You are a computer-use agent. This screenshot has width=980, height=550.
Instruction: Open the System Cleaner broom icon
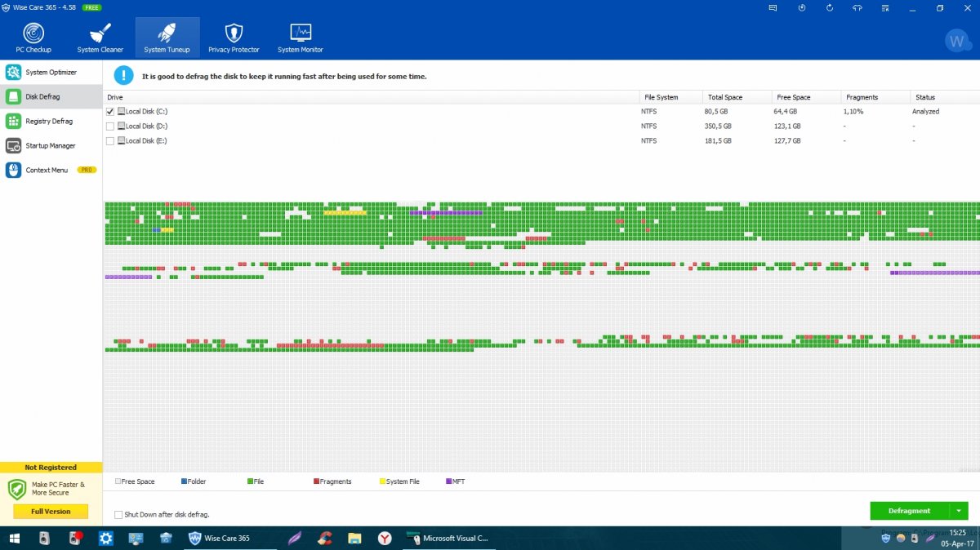pos(100,38)
